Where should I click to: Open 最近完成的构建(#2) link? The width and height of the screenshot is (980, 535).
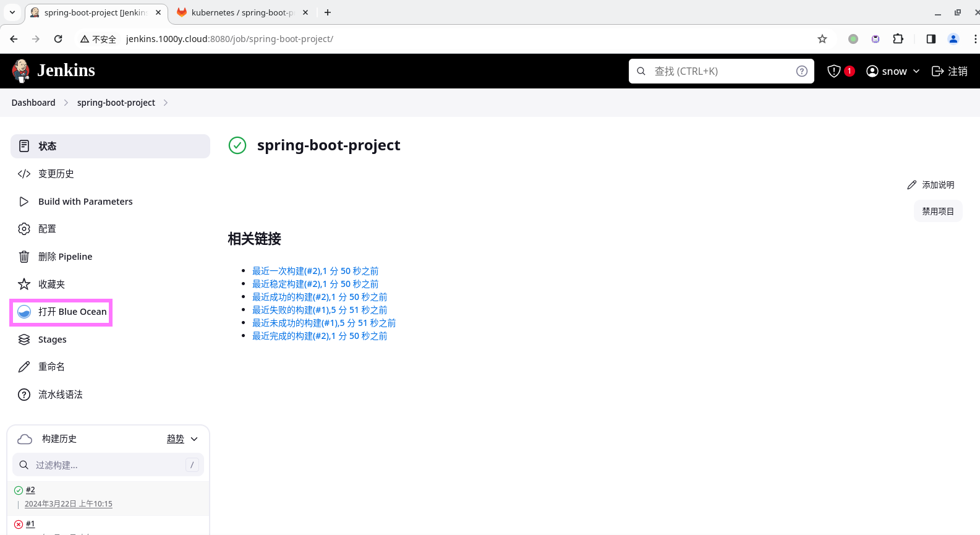[320, 336]
